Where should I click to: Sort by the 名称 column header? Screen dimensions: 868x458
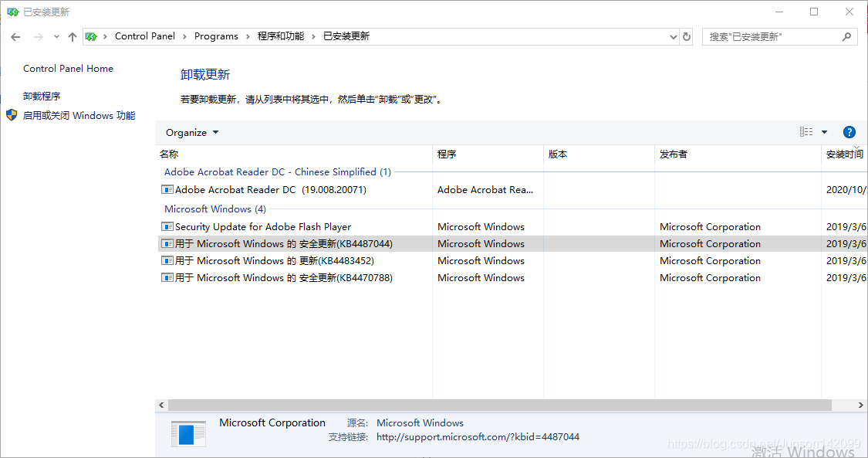(293, 154)
